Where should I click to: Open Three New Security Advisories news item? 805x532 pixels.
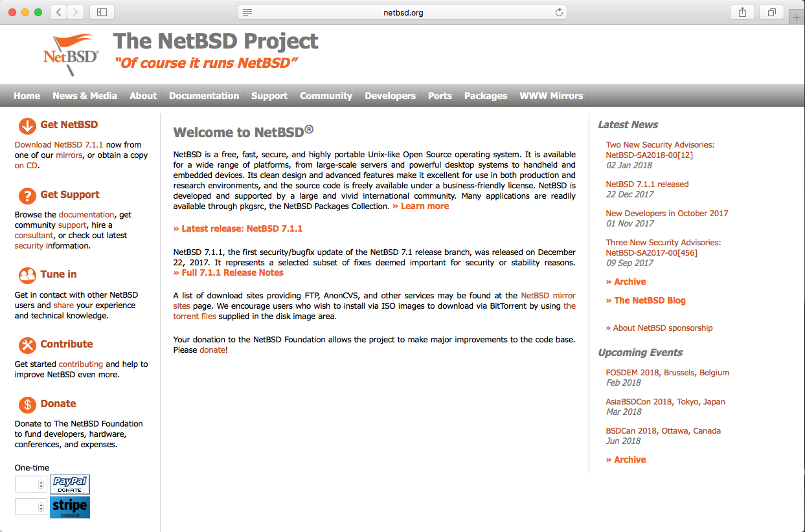pyautogui.click(x=663, y=248)
